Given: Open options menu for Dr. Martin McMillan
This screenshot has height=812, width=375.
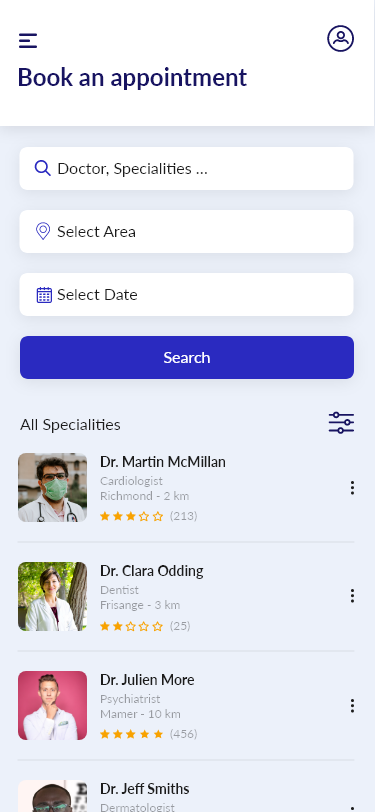Looking at the screenshot, I should coord(352,487).
